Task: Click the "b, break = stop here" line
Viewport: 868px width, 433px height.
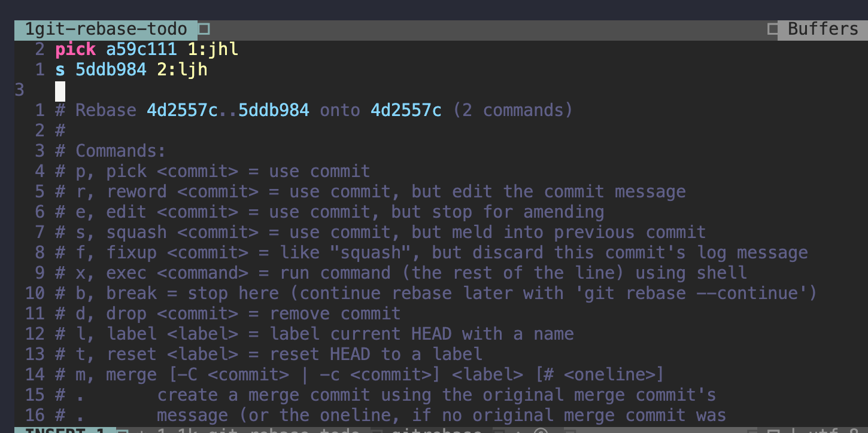Action: [436, 294]
